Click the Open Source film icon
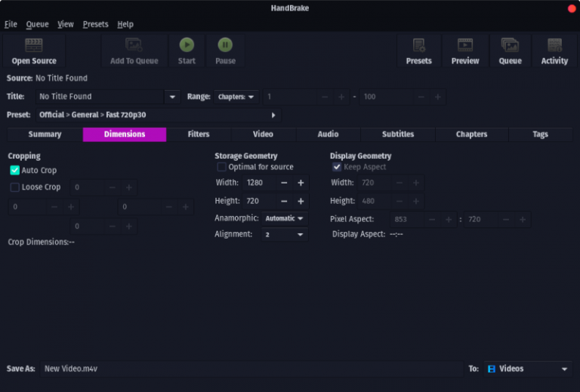This screenshot has width=580, height=392. click(33, 45)
